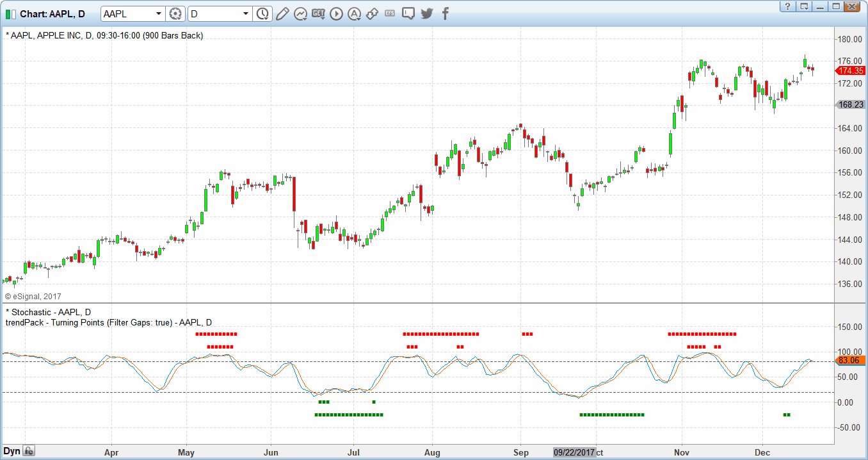Image resolution: width=868 pixels, height=460 pixels.
Task: Start bar replay with play icon
Action: [x=337, y=13]
